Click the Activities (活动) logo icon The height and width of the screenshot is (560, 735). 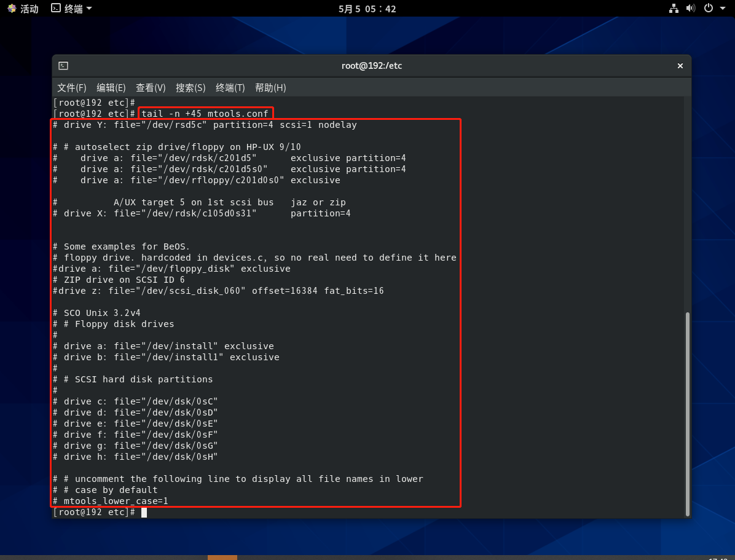click(12, 9)
